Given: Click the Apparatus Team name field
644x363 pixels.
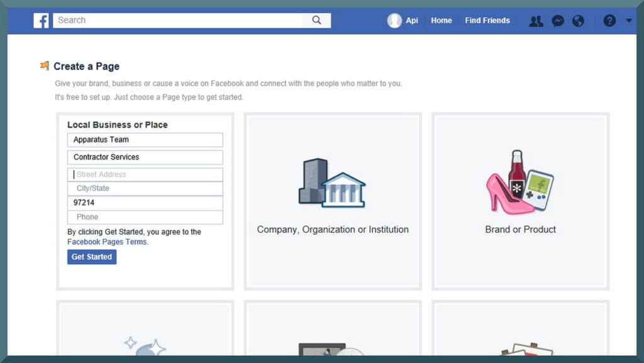Looking at the screenshot, I should [x=145, y=140].
